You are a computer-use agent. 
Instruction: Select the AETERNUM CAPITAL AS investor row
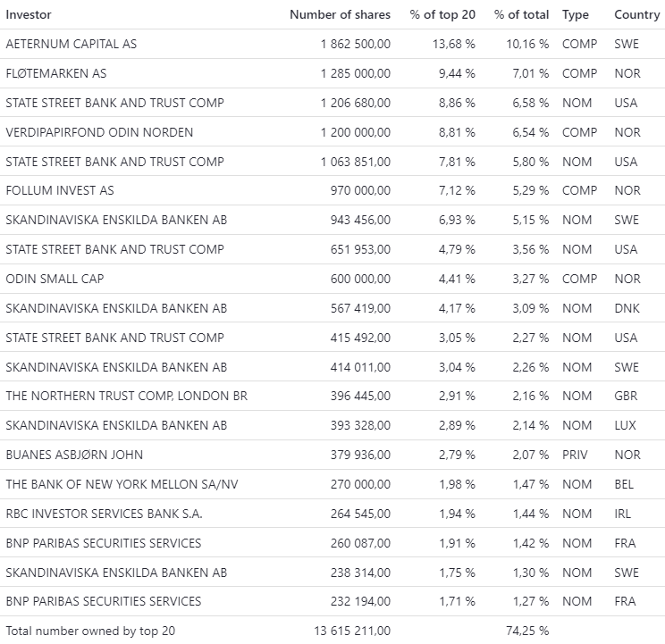(x=72, y=44)
